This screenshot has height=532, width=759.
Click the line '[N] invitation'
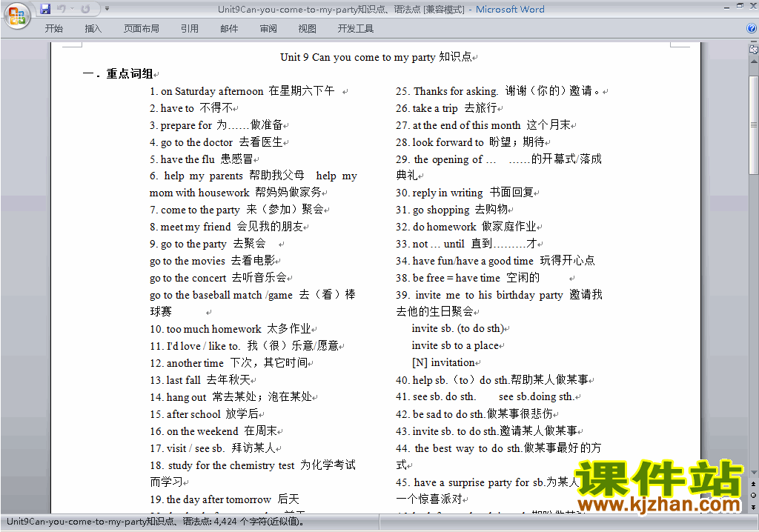[x=443, y=362]
